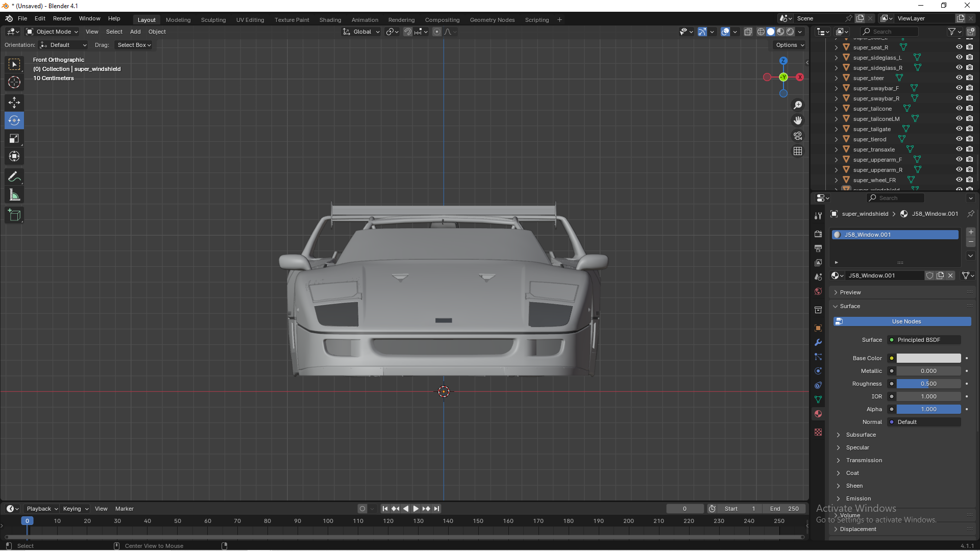Disable super_tailgate in renders
Screen dimensions: 980x551
[969, 129]
